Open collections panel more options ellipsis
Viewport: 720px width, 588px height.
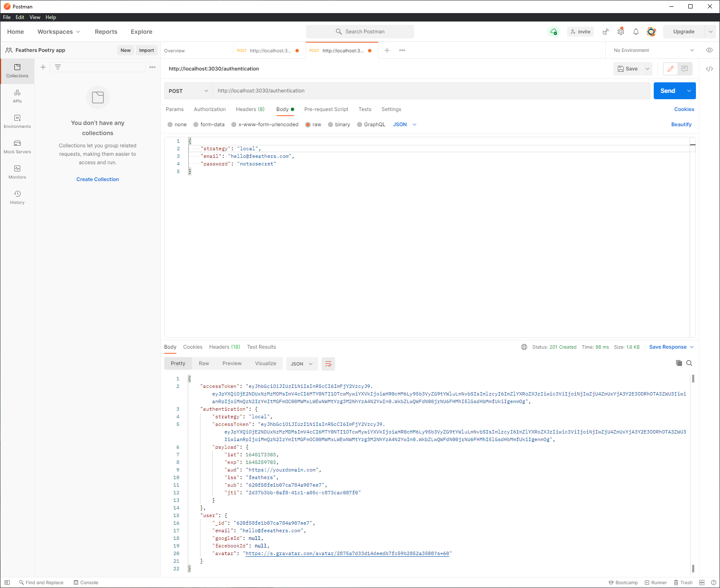pos(152,67)
